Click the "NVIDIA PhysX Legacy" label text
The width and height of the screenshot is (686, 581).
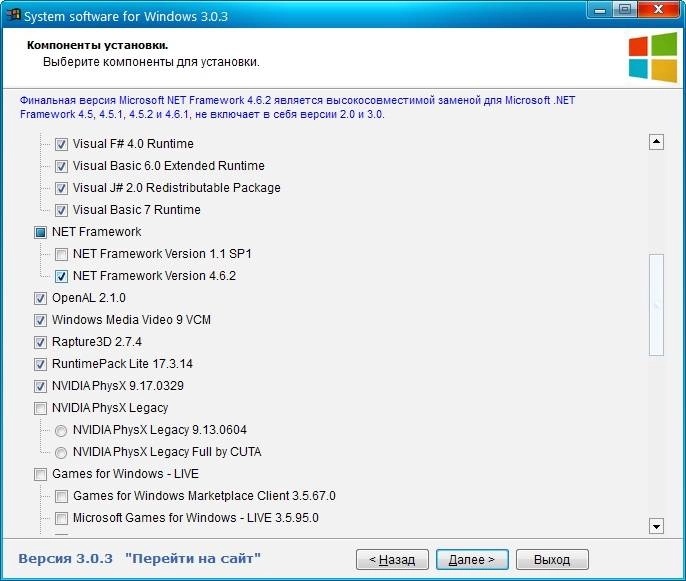pos(110,408)
